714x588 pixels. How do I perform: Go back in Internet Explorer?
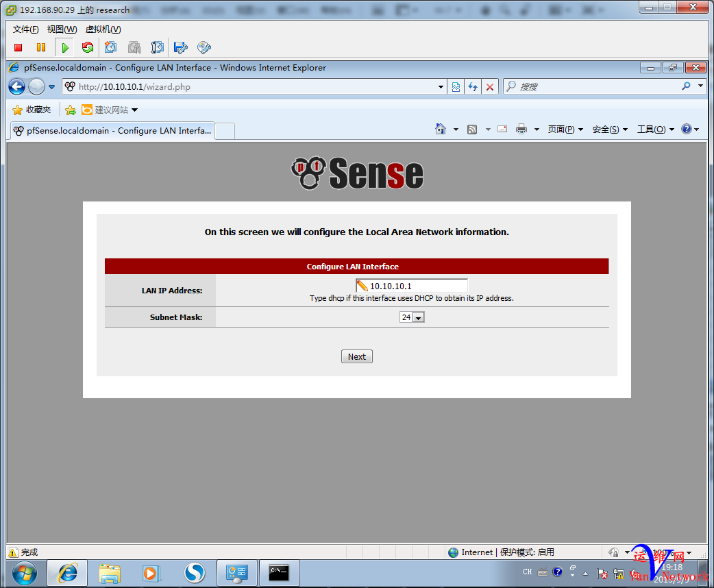[x=17, y=86]
